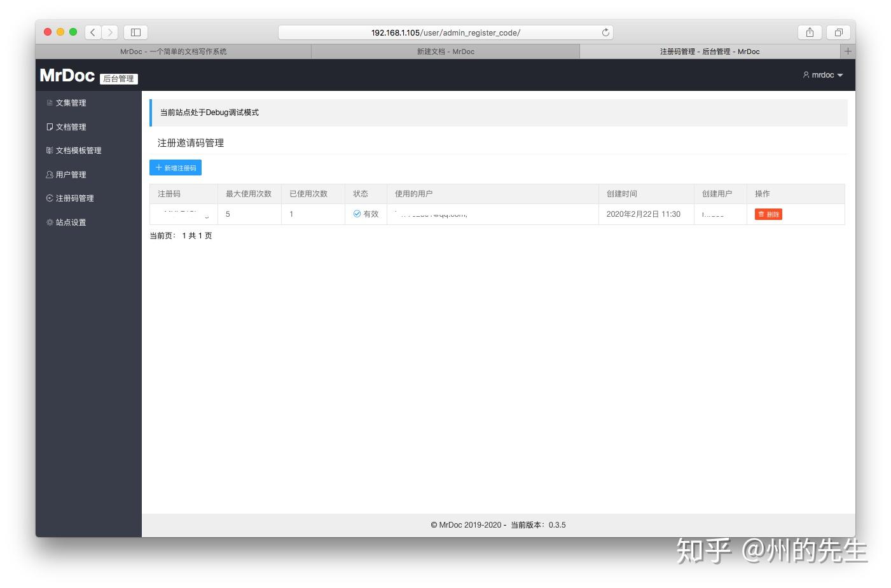Viewport: 891px width, 588px height.
Task: Click the 新增注册码 button
Action: click(x=176, y=167)
